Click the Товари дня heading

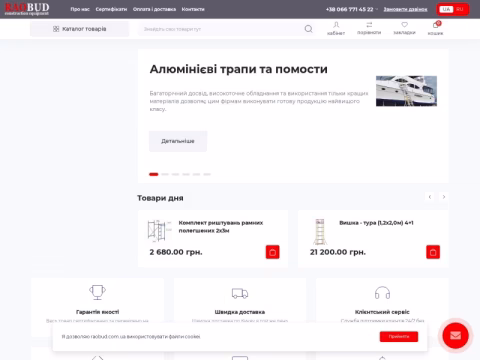click(160, 198)
